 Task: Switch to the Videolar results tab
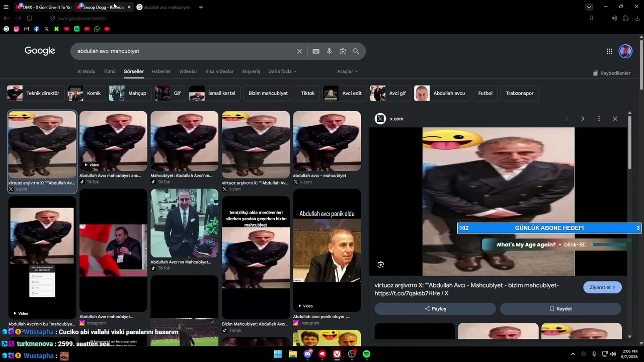click(188, 71)
